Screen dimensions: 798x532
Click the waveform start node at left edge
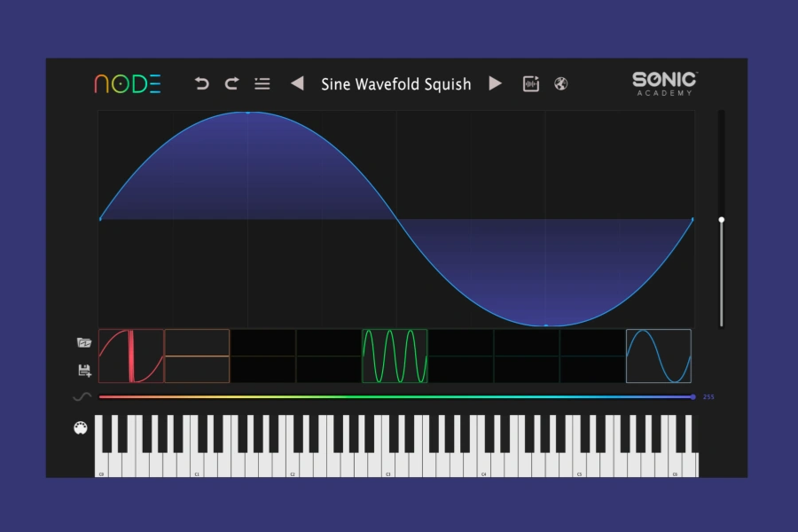tap(100, 219)
